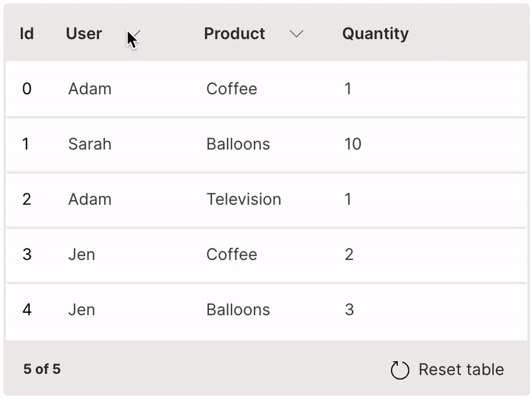Click Adam in the first row

[90, 89]
